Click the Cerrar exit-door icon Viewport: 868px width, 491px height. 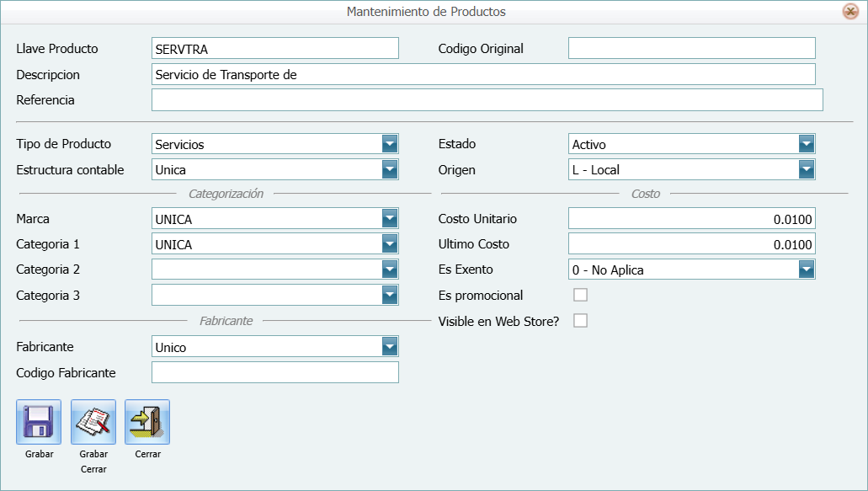[x=147, y=423]
